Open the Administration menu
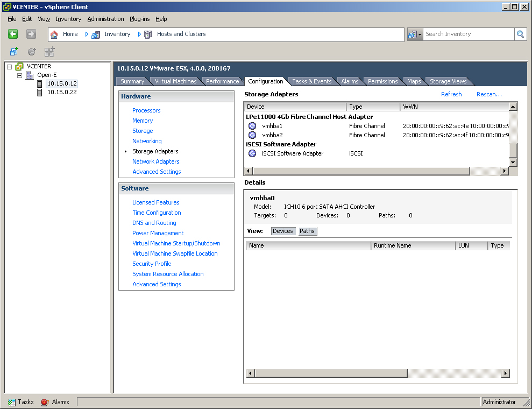Image resolution: width=532 pixels, height=409 pixels. [x=105, y=19]
